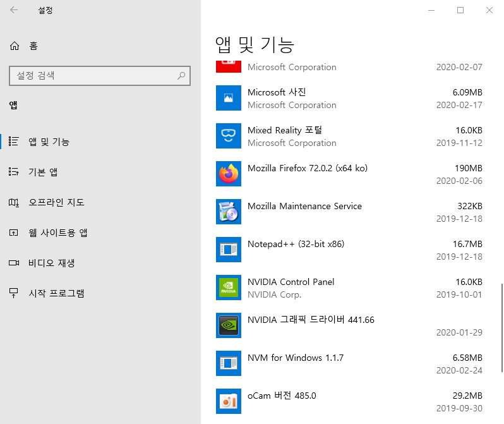Click the oCam app icon
The image size is (504, 424).
click(228, 401)
